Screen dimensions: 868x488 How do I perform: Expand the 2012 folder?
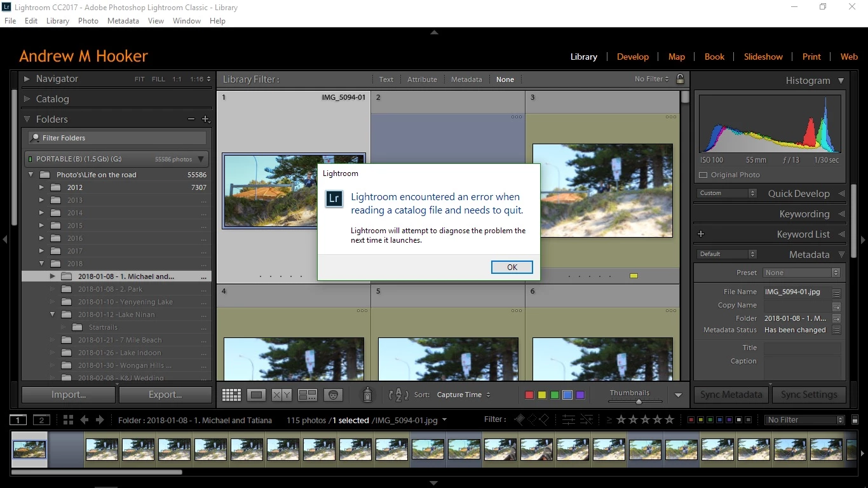click(x=42, y=187)
